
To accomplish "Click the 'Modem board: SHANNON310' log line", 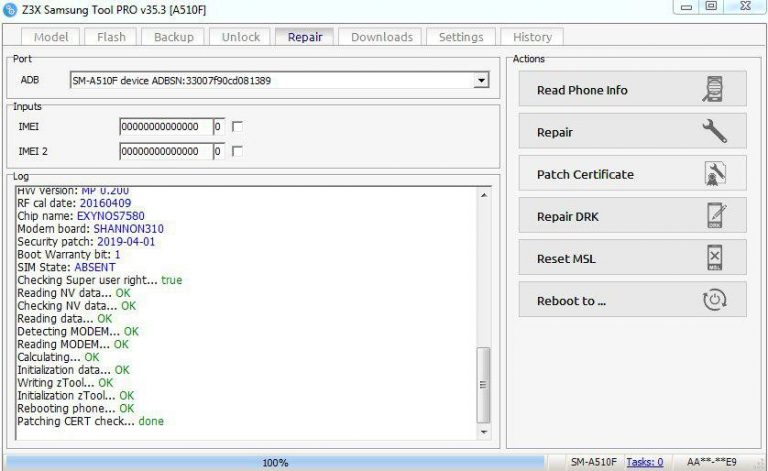I will [x=91, y=229].
